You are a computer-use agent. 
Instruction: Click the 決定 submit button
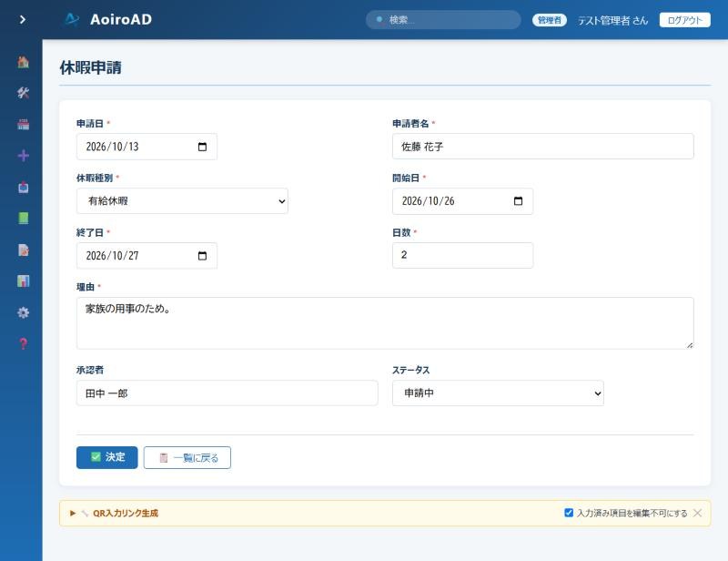click(107, 457)
